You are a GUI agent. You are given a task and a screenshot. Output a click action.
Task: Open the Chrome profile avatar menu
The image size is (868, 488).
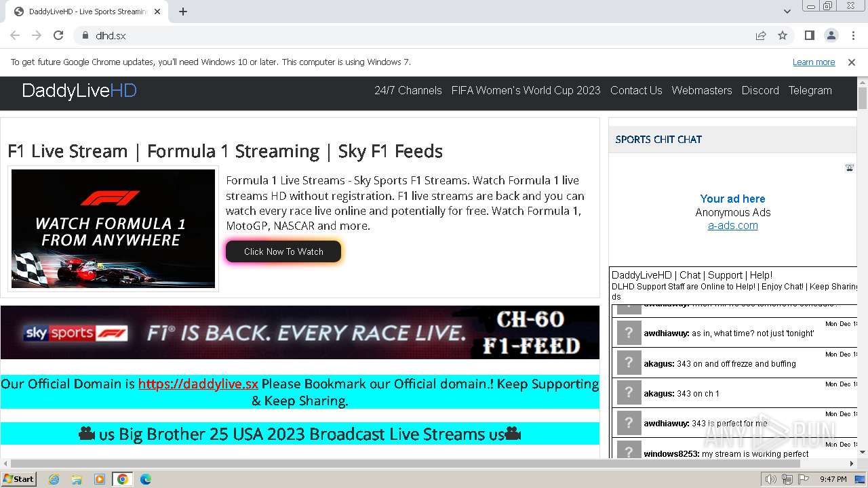(831, 35)
